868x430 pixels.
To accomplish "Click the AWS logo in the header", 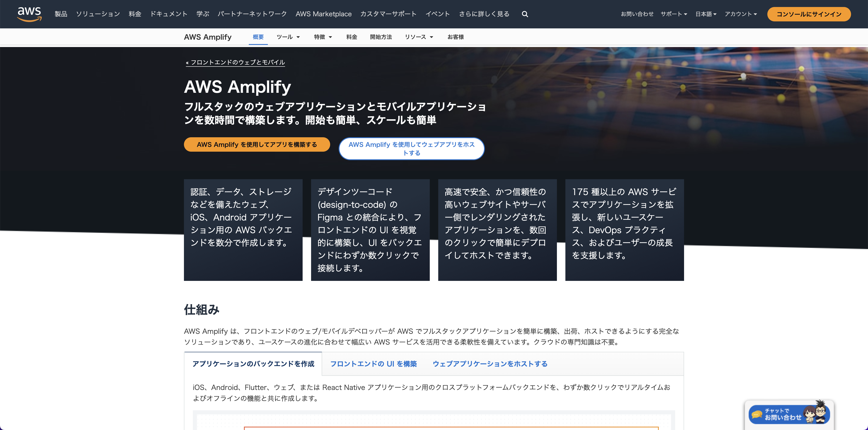I will click(29, 14).
